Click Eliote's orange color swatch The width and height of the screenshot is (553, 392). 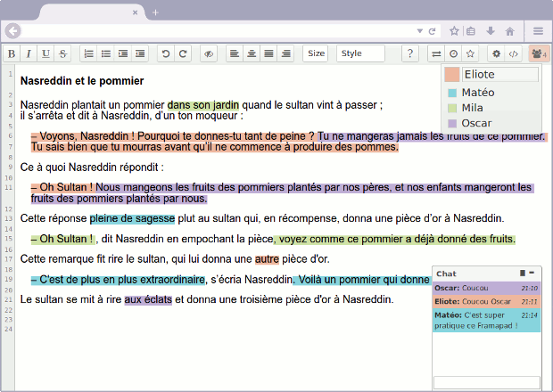coord(452,75)
